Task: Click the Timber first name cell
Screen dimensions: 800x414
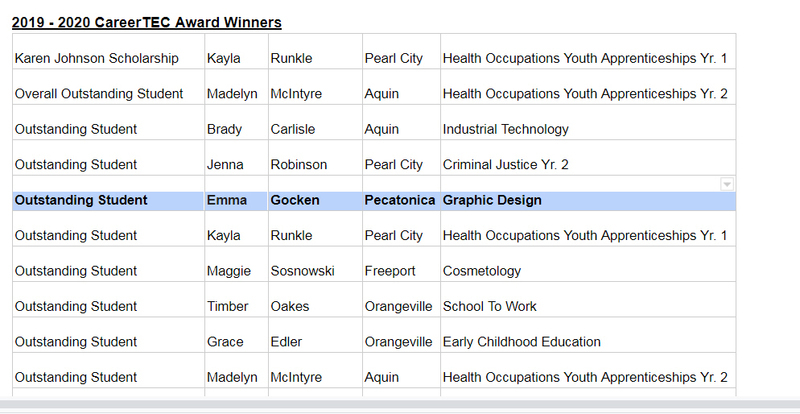Action: 229,306
